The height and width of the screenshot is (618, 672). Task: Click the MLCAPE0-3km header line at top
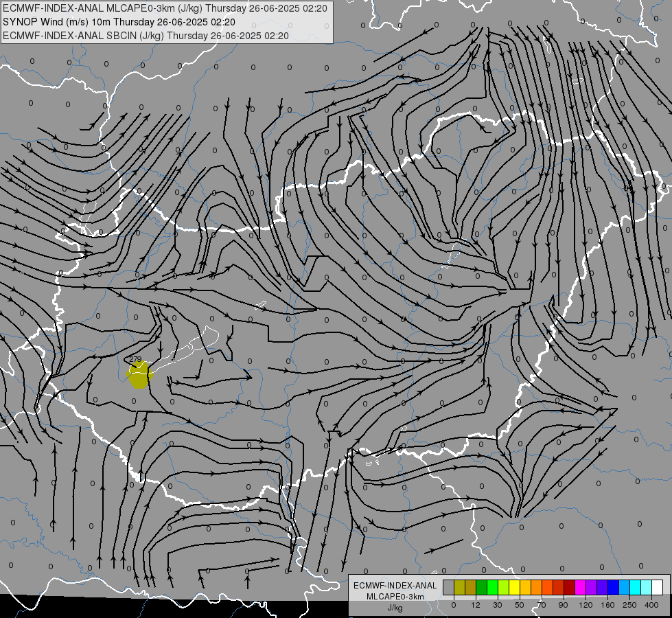(165, 8)
